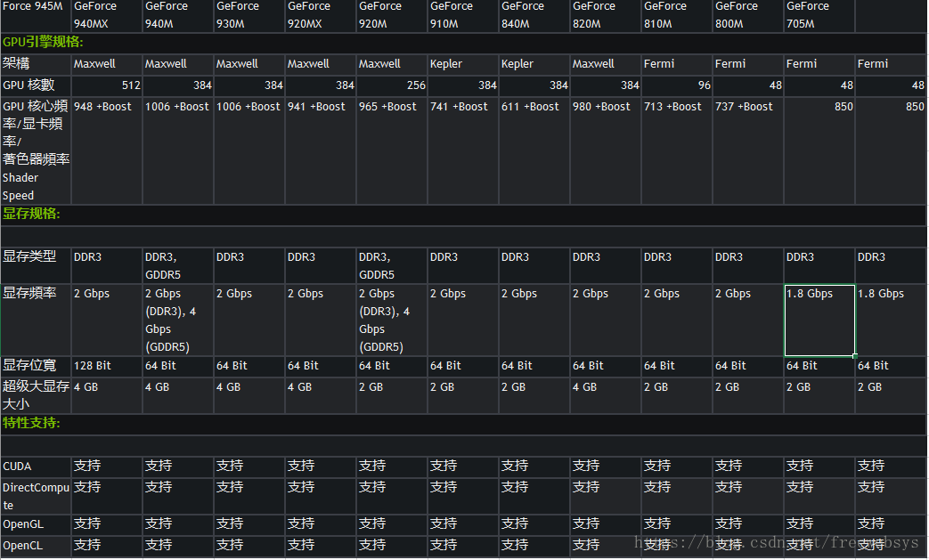Click the 'Force 945M' header cell
Screen dimensions: 929x560
tap(36, 15)
